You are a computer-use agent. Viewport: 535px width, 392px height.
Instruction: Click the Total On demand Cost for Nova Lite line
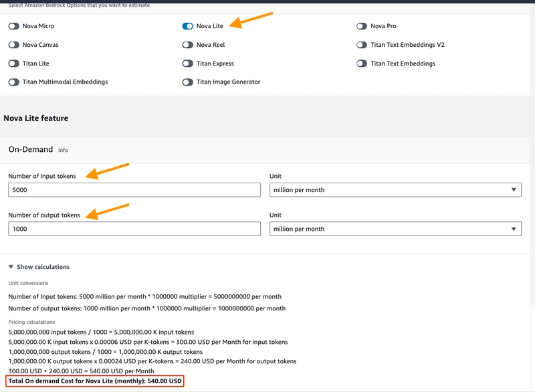click(x=95, y=381)
